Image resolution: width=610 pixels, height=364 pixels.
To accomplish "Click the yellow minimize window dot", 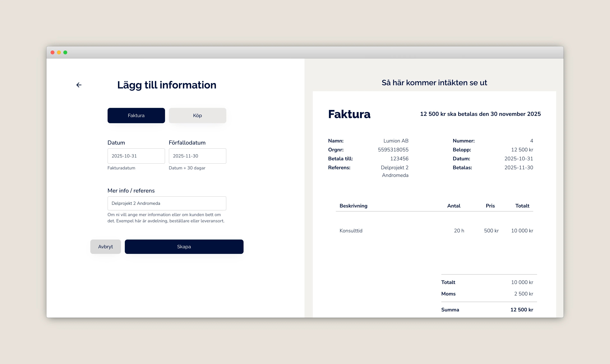I will tap(59, 52).
